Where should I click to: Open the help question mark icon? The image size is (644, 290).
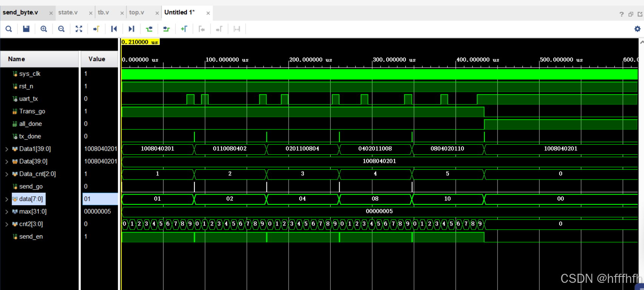pyautogui.click(x=621, y=14)
